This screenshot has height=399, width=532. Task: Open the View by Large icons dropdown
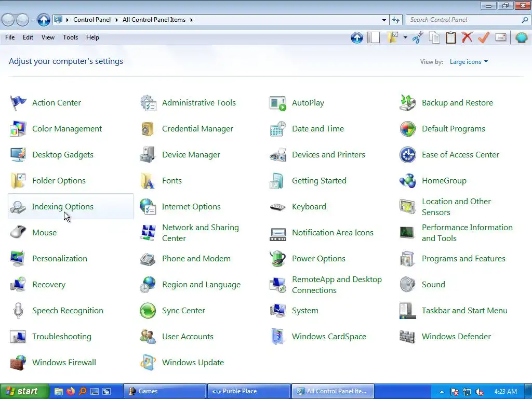point(469,62)
